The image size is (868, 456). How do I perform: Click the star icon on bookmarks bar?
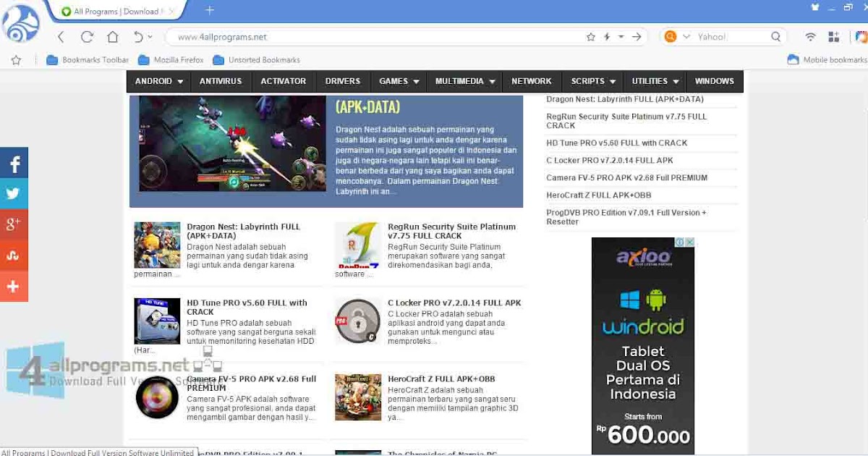(x=16, y=60)
